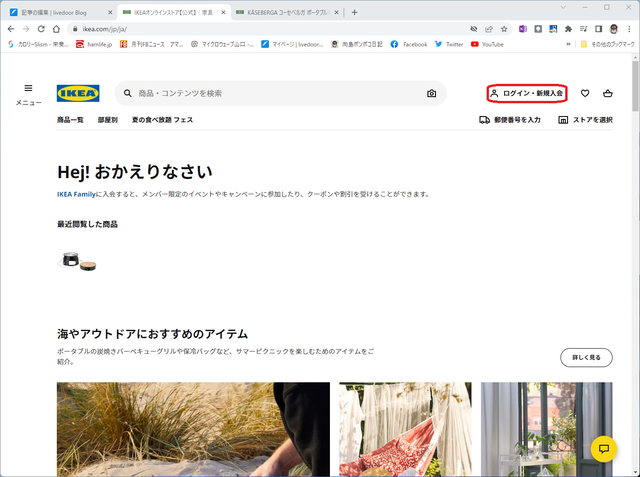Select the IKEA online store tab
Image resolution: width=640 pixels, height=477 pixels.
[174, 13]
